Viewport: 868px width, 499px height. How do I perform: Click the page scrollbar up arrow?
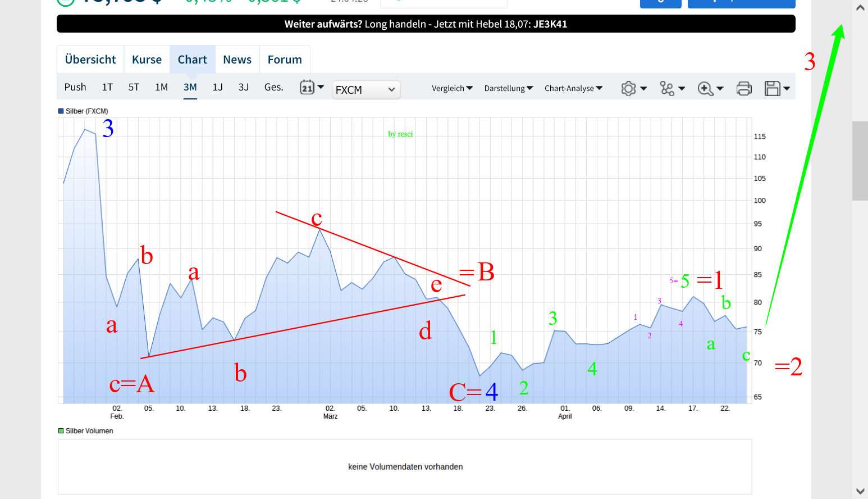click(x=860, y=8)
